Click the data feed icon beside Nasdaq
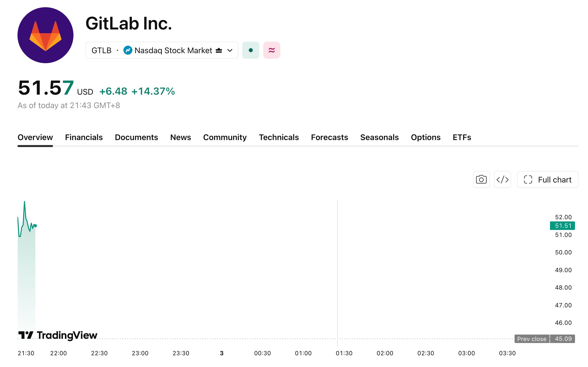The image size is (588, 367). tap(219, 50)
